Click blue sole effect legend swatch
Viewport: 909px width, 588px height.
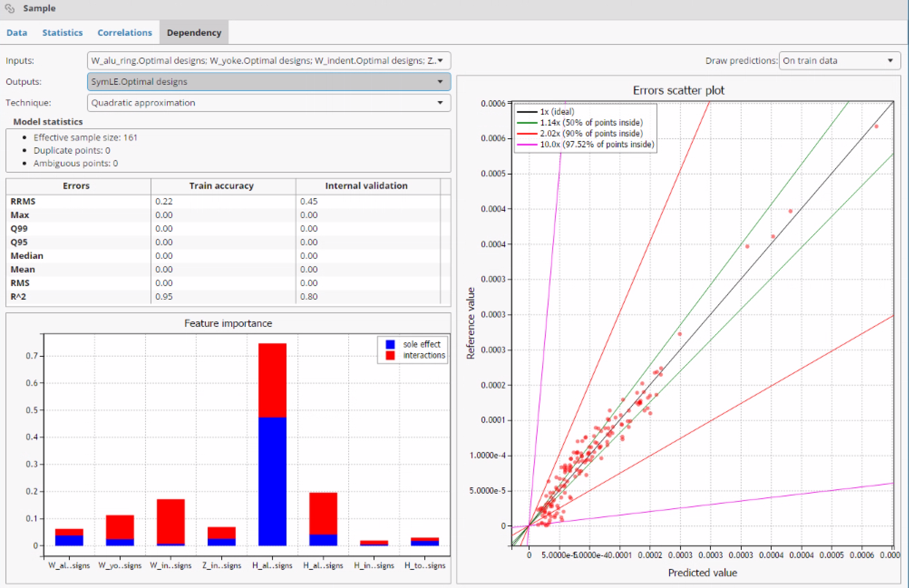(390, 345)
